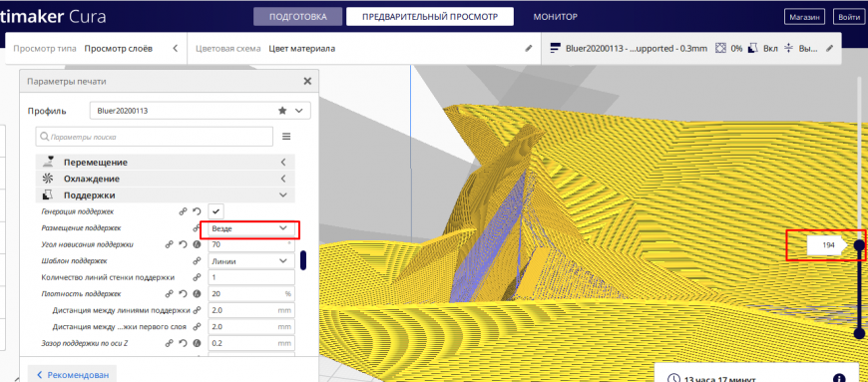The image size is (868, 382).
Task: Click the link icon for Угол нависания поддержки
Action: (170, 244)
